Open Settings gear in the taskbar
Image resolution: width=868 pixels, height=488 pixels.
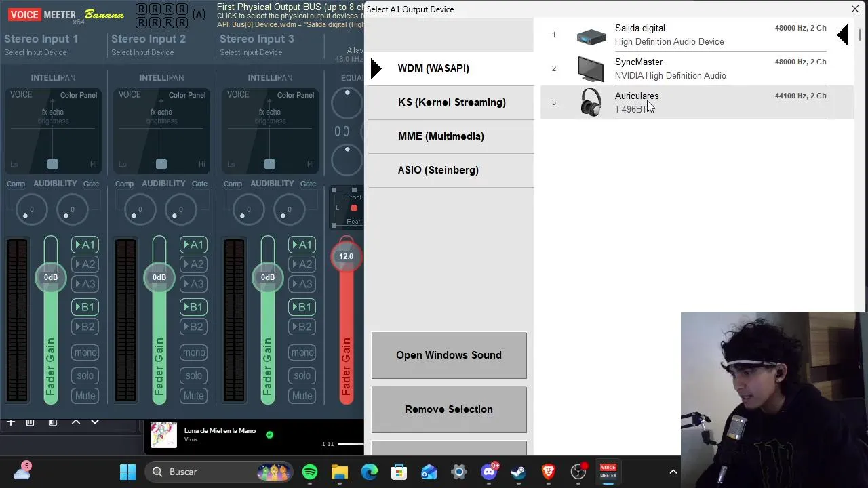coord(459,472)
